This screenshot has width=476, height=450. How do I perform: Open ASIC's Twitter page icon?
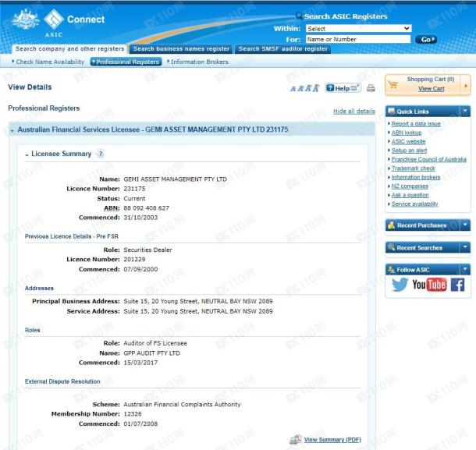(x=400, y=285)
